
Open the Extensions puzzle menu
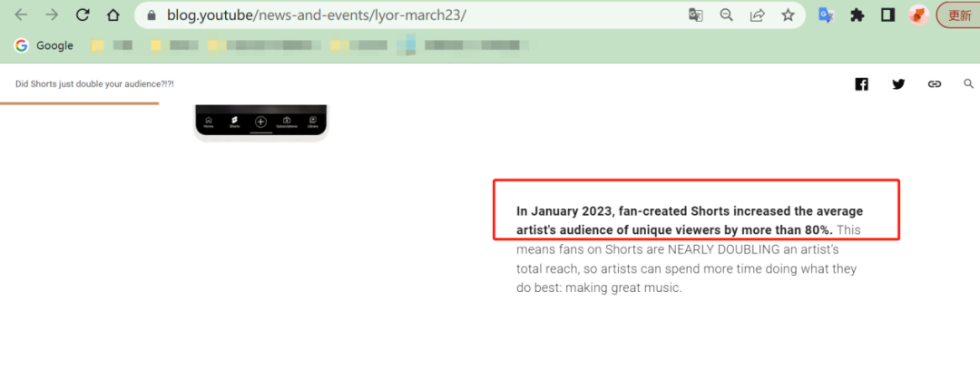pyautogui.click(x=857, y=15)
